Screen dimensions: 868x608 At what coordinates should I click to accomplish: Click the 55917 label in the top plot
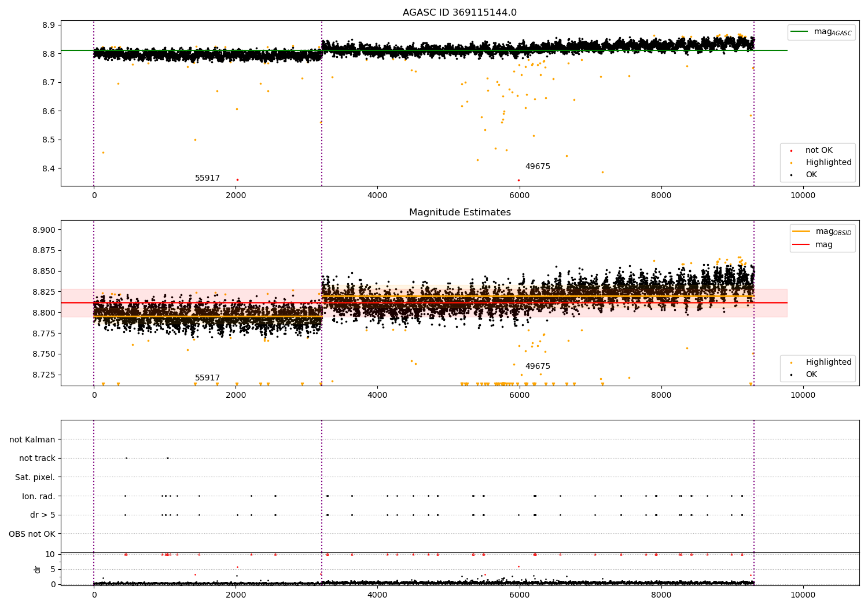point(207,178)
